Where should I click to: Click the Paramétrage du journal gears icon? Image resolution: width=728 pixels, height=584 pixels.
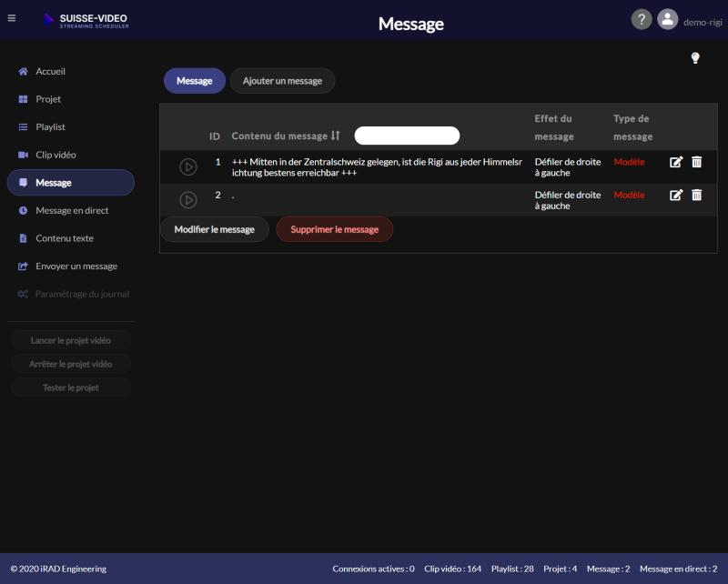point(23,295)
